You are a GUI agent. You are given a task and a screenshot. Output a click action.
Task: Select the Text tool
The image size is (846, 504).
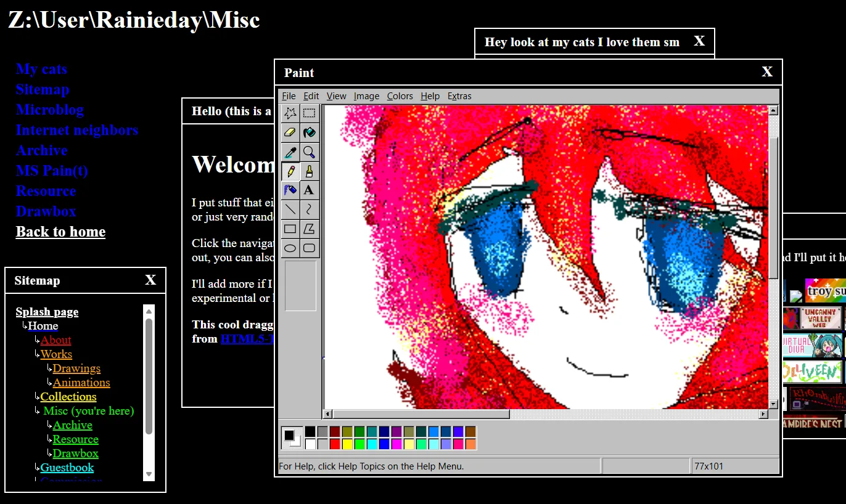(x=310, y=190)
